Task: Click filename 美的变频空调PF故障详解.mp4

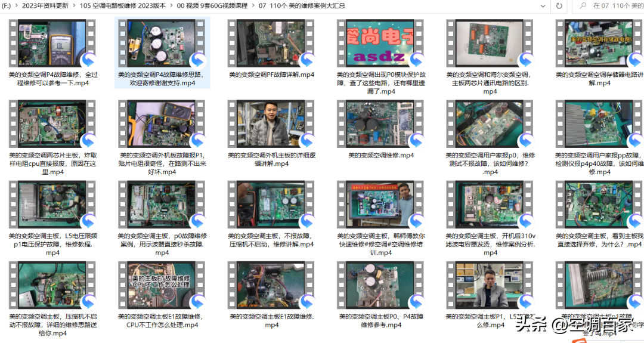Action: coord(271,75)
